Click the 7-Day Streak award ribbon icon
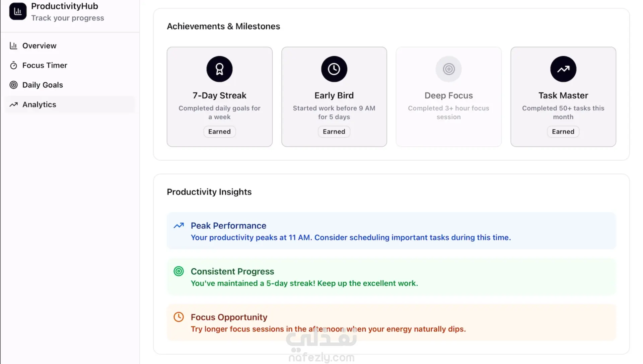This screenshot has height=364, width=643. click(x=219, y=69)
